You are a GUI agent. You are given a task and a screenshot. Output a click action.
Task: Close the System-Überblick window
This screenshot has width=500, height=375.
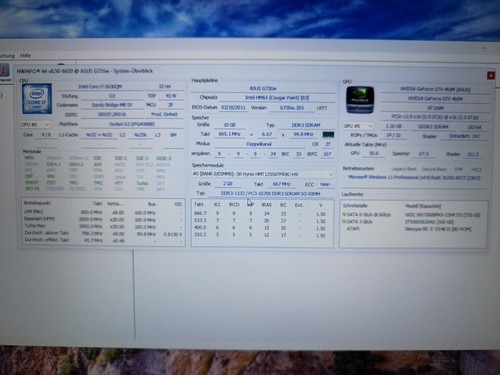[491, 75]
